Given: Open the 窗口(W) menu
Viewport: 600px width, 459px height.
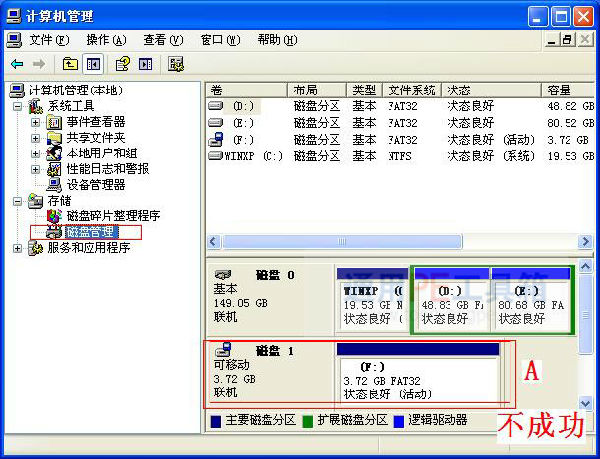Looking at the screenshot, I should coord(220,40).
